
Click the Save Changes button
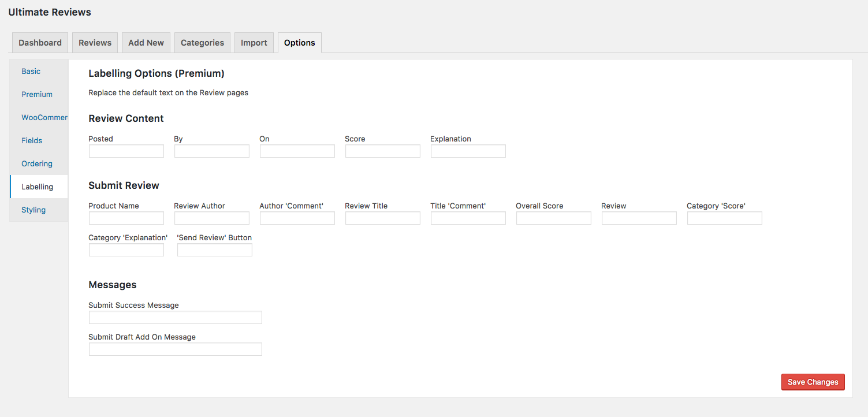813,382
